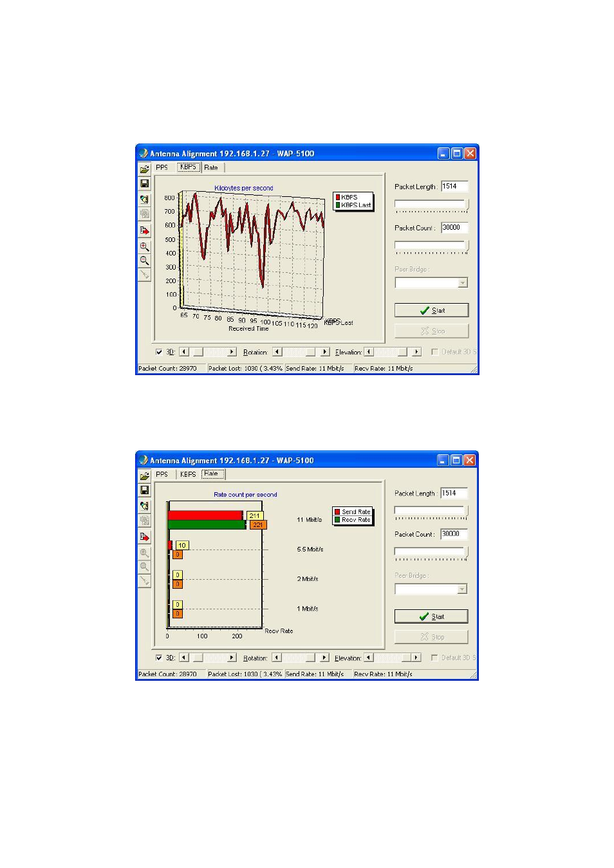614x868 pixels.
Task: Click the Rotation scrollbar right arrow in the Rate window
Action: 324,658
